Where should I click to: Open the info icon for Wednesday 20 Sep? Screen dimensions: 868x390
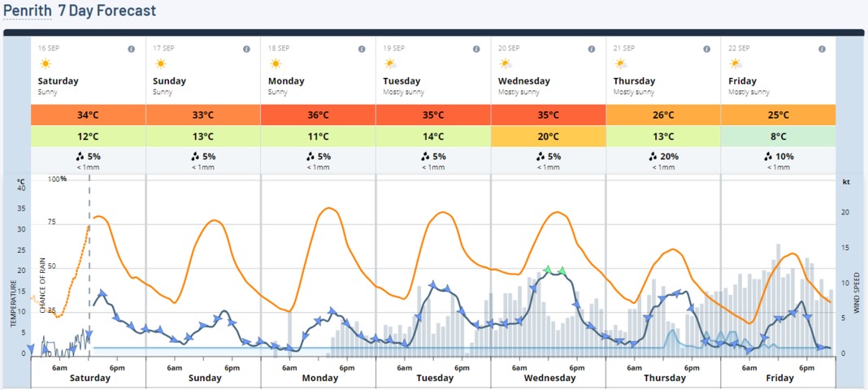(591, 49)
